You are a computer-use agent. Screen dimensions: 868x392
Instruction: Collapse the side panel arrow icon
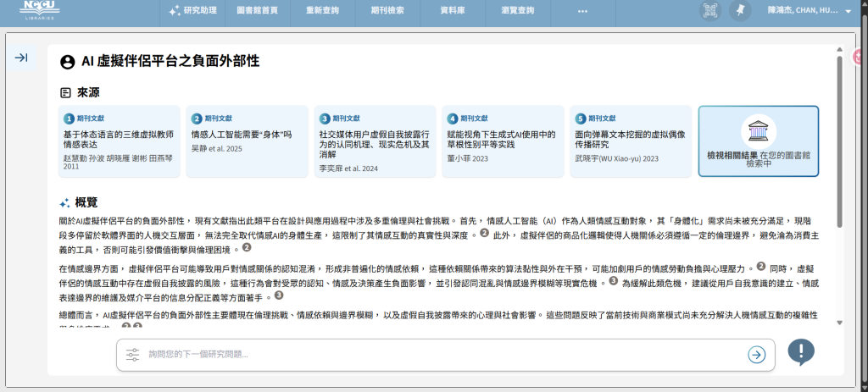[x=21, y=58]
